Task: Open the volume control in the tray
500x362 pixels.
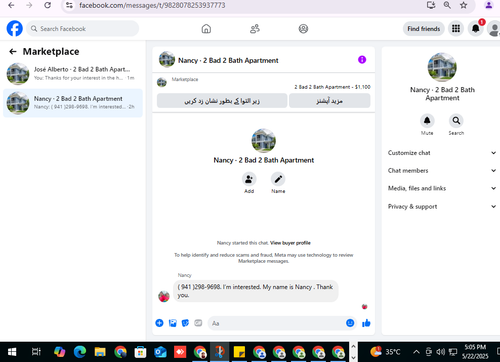Action: point(441,352)
